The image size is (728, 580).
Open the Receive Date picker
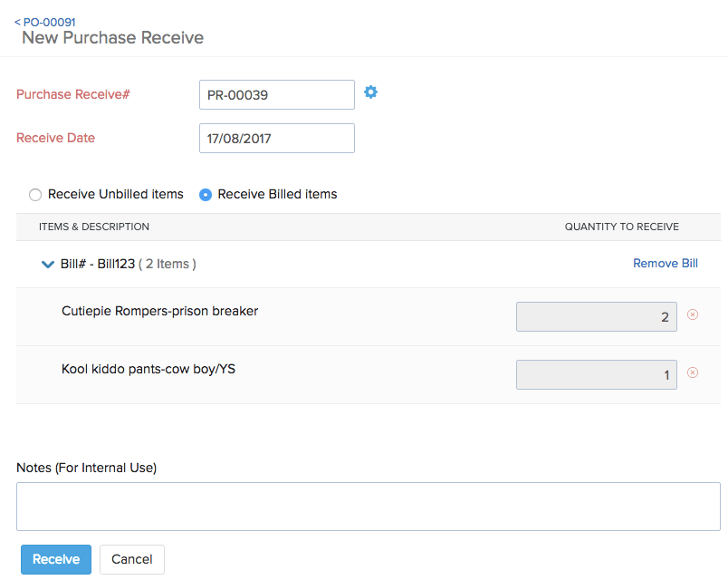coord(276,138)
